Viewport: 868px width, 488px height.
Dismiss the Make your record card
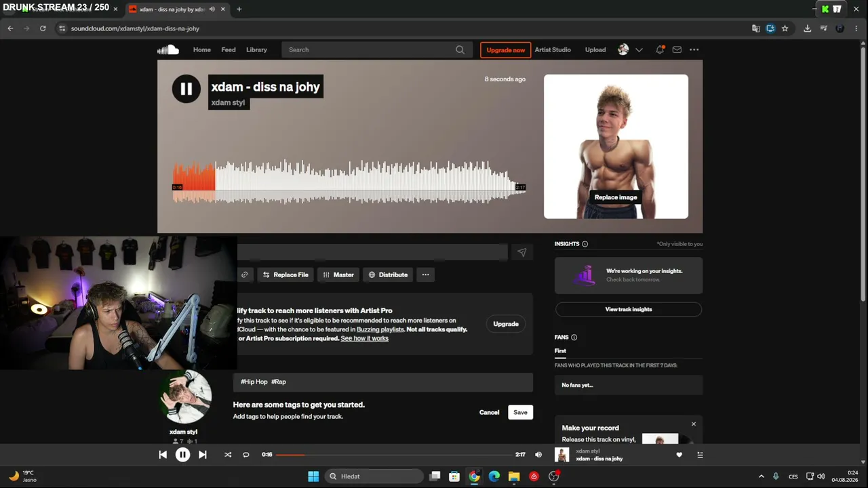[x=694, y=424]
